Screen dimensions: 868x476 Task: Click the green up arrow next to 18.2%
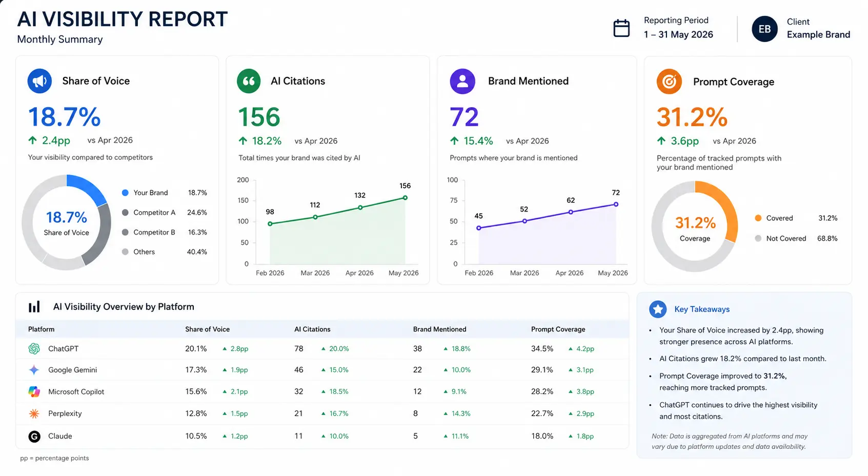click(243, 140)
